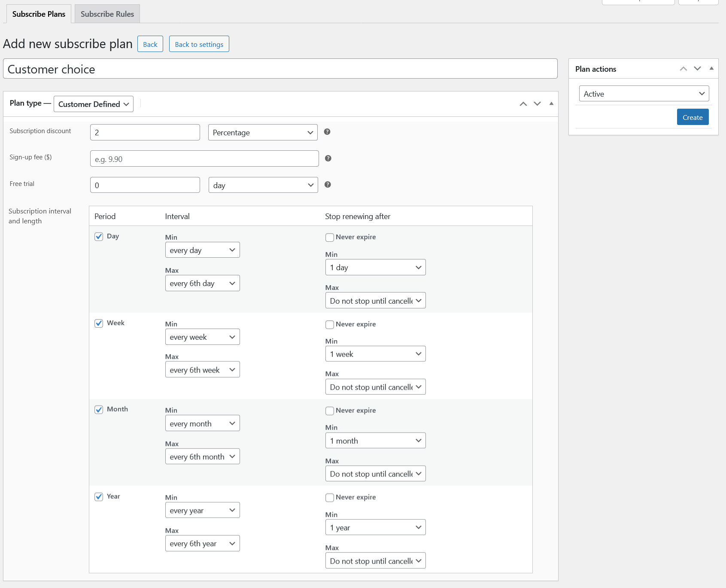Uncheck the Month period checkbox
726x588 pixels.
[99, 410]
